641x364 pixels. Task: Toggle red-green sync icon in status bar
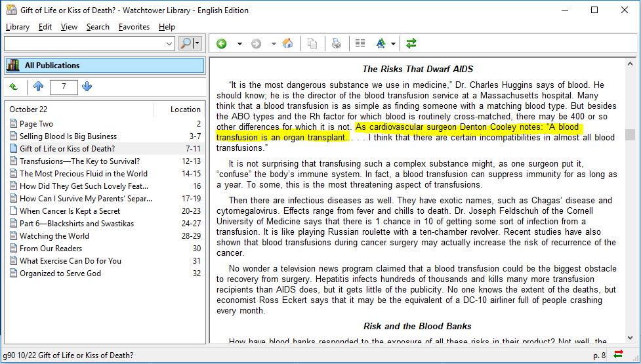pyautogui.click(x=618, y=355)
